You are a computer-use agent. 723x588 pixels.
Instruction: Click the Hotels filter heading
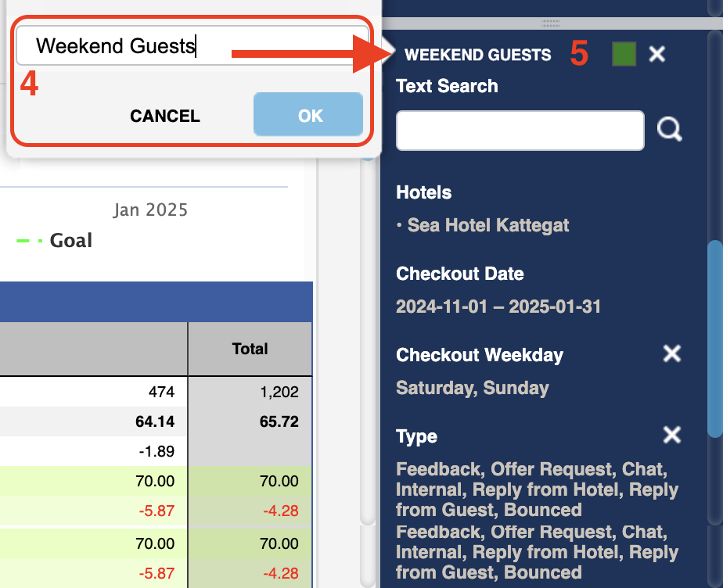[423, 192]
